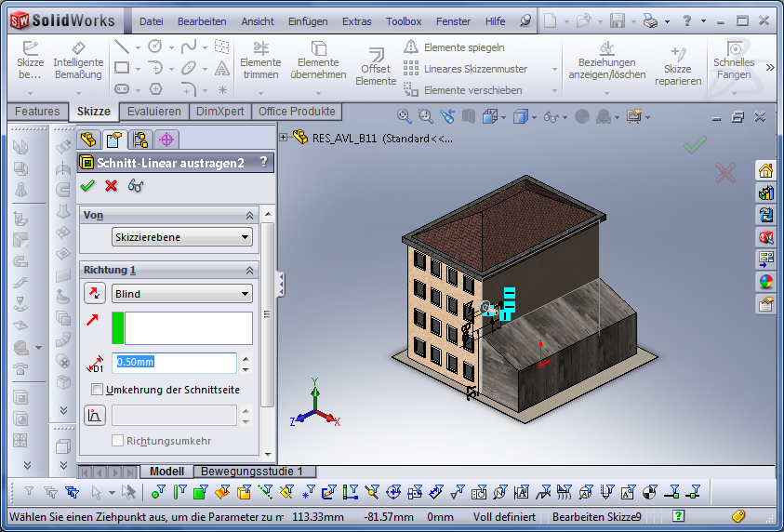Cancel the feature with the red X
Viewport: 784px width, 532px height.
tap(112, 185)
